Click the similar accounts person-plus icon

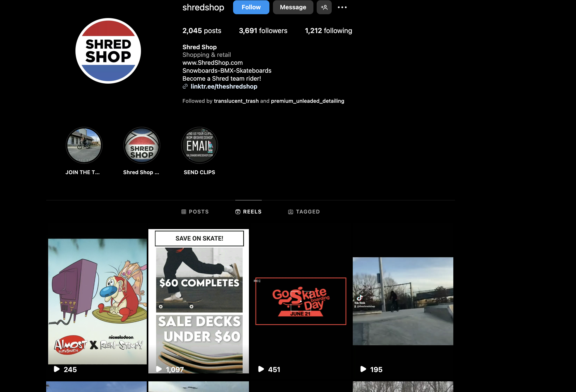324,7
